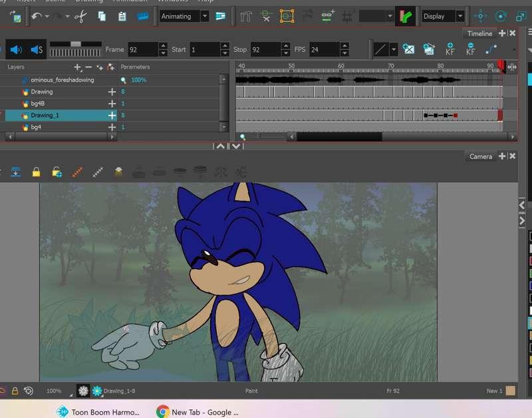The image size is (532, 418).
Task: Click the light table lamp icon
Action: (x=118, y=172)
